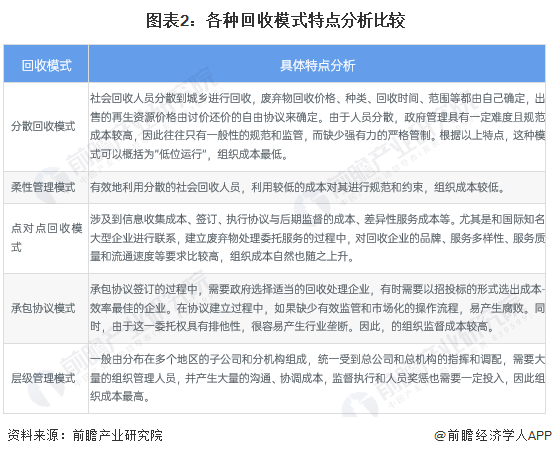The width and height of the screenshot is (552, 456).
Task: Click description beginning '承包协议签订的过程中'
Action: [317, 308]
